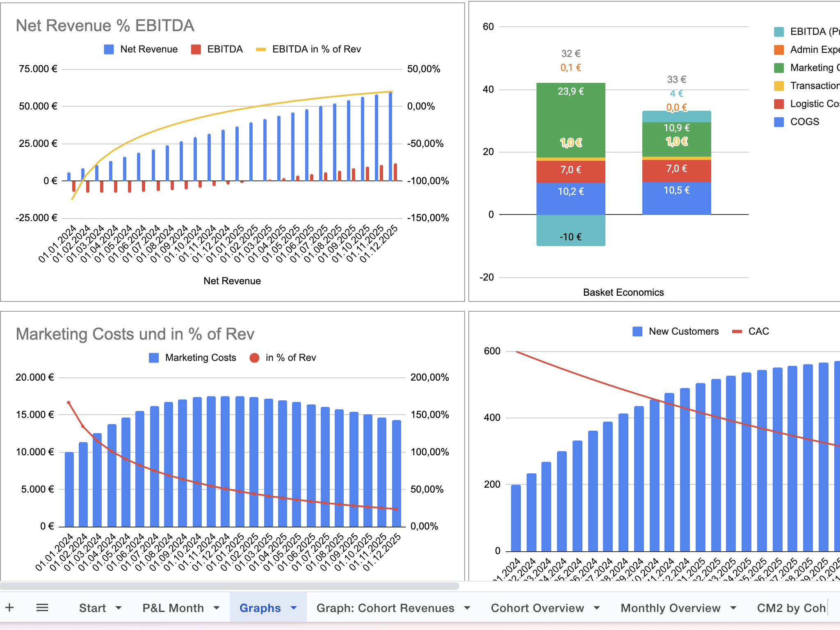Click the COGS legend square

[779, 122]
